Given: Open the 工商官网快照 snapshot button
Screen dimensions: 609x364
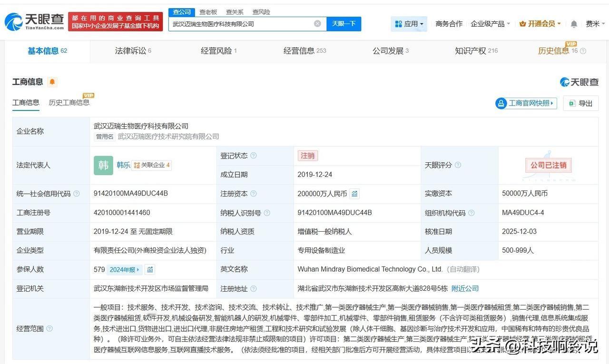Looking at the screenshot, I should coord(526,103).
